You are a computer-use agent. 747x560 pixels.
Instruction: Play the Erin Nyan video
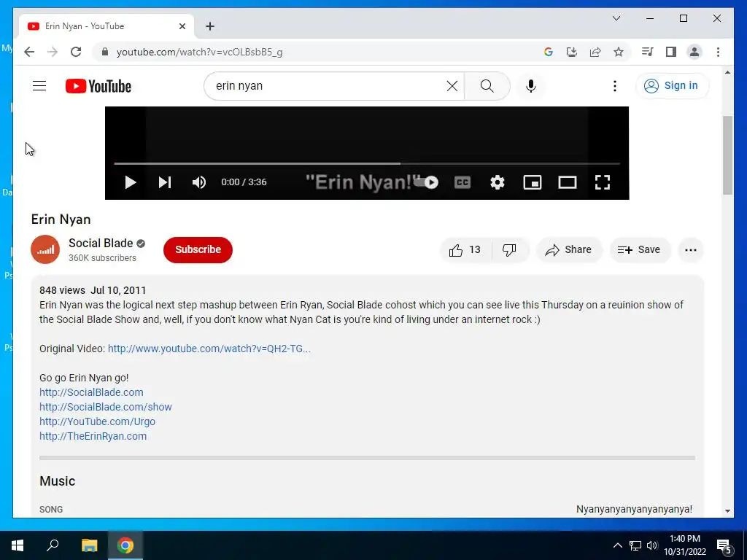130,182
